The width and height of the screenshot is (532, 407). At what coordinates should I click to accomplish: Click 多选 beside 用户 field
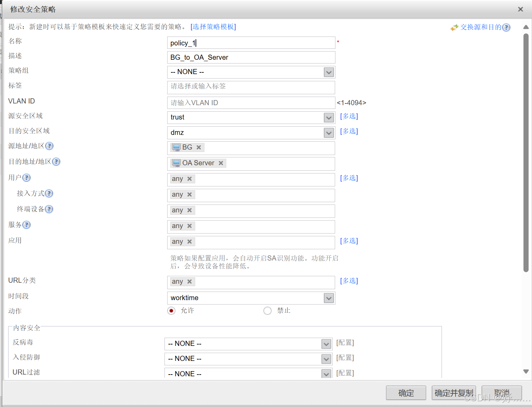[x=349, y=178]
